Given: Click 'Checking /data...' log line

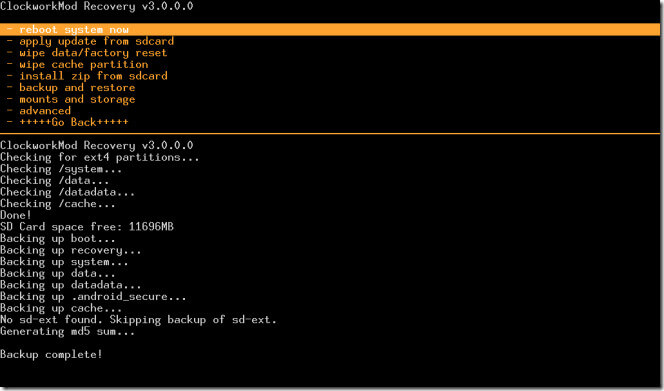Looking at the screenshot, I should [55, 180].
